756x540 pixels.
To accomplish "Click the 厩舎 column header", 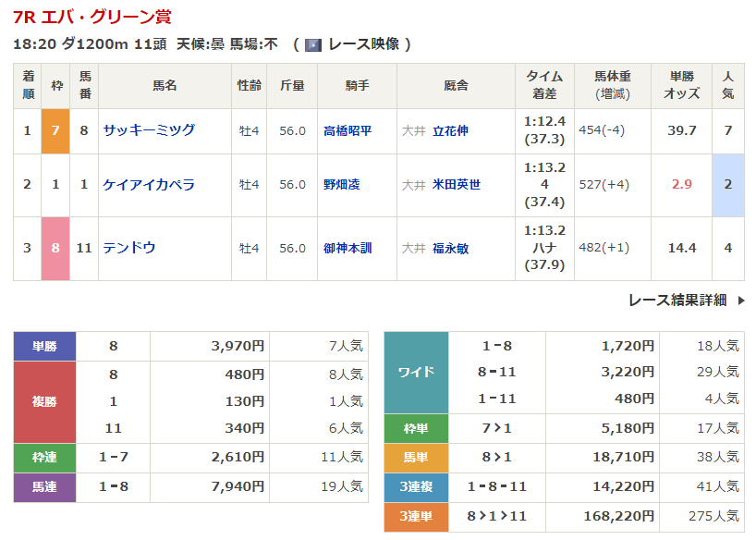I will (457, 86).
